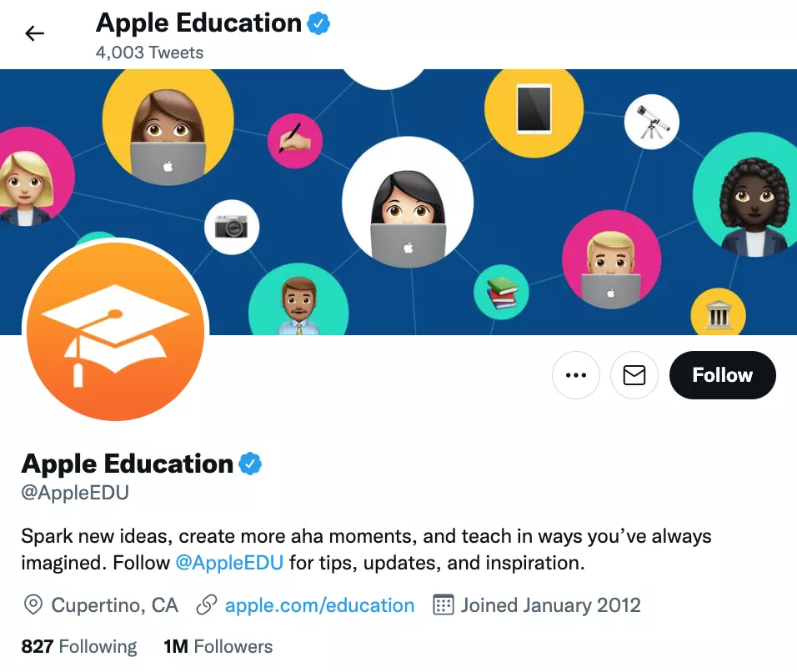Click the verified badge in top header
The width and height of the screenshot is (797, 672).
pos(318,23)
